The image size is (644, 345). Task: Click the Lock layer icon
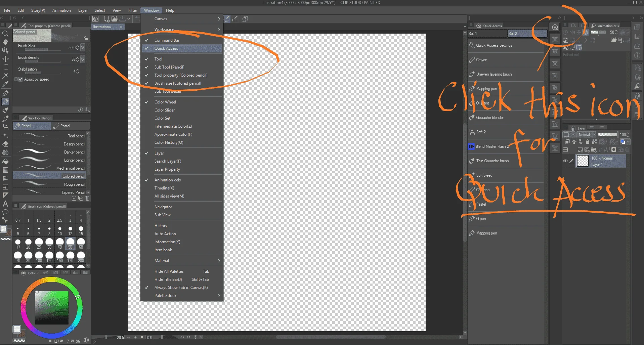coord(587,142)
